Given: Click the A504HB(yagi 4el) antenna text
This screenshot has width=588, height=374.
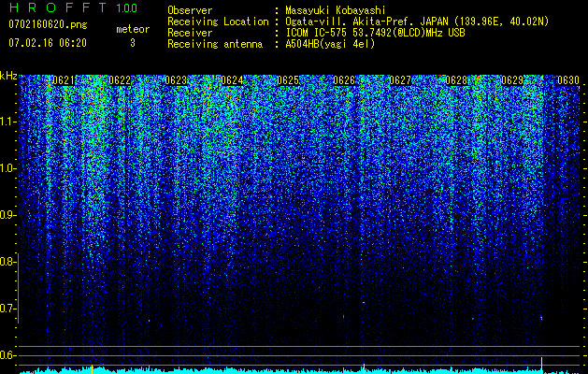Looking at the screenshot, I should [x=330, y=44].
